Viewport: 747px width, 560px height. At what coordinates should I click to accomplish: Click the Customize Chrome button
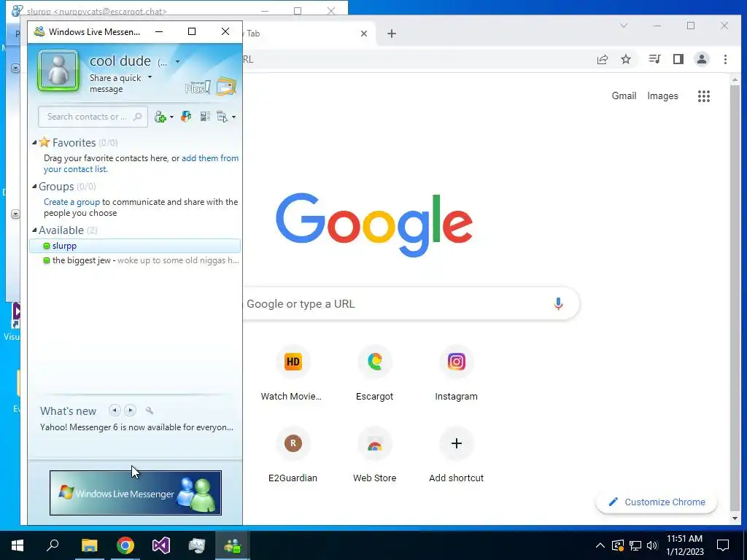click(x=657, y=502)
